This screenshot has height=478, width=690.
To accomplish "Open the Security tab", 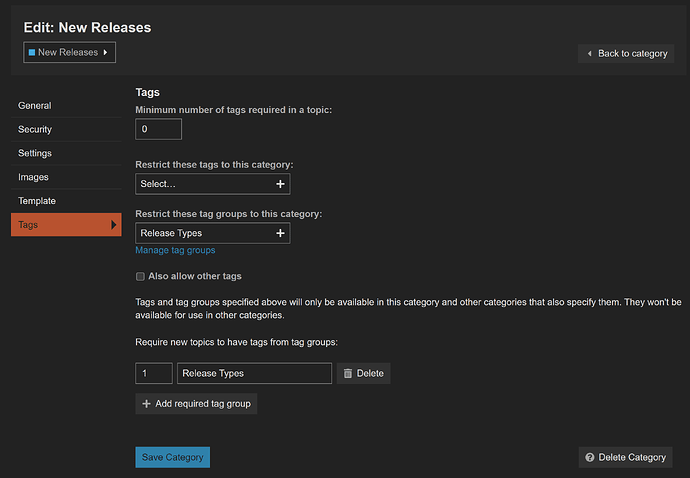I will (x=66, y=129).
